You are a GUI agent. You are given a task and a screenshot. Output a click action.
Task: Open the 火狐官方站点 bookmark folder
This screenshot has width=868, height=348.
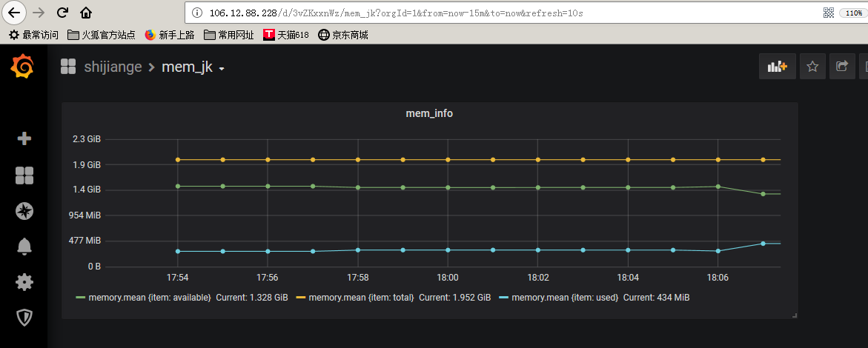point(101,36)
